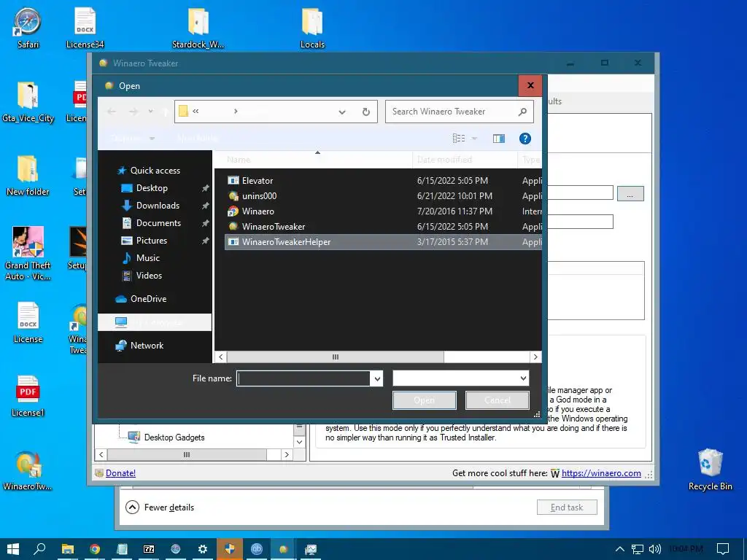Click the Donate! link
The width and height of the screenshot is (747, 560).
pos(120,472)
